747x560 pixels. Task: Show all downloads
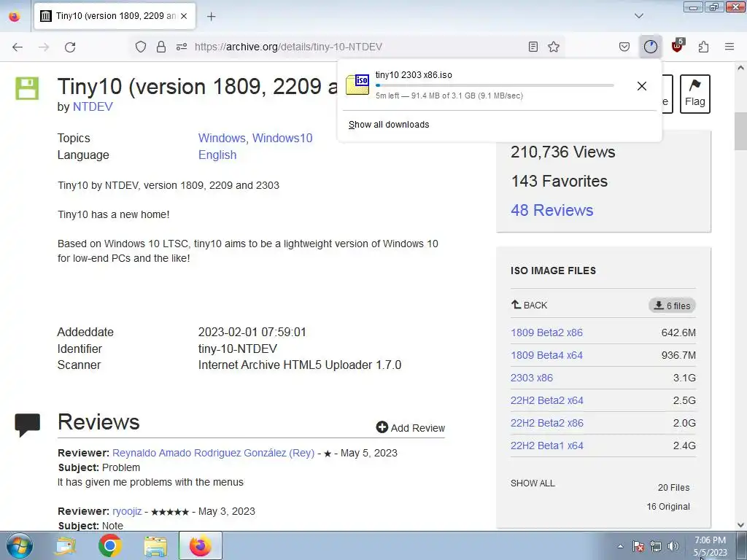pyautogui.click(x=389, y=125)
